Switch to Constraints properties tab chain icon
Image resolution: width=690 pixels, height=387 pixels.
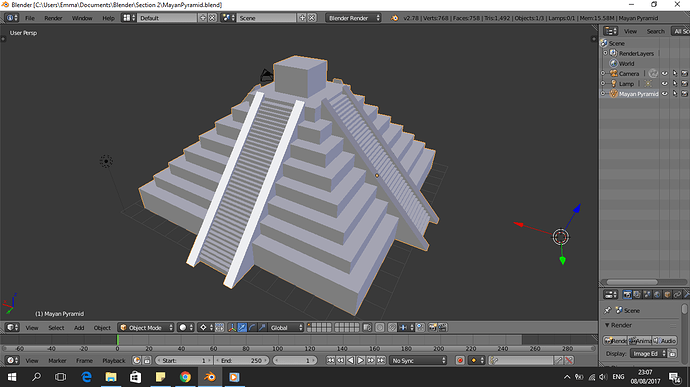click(678, 295)
